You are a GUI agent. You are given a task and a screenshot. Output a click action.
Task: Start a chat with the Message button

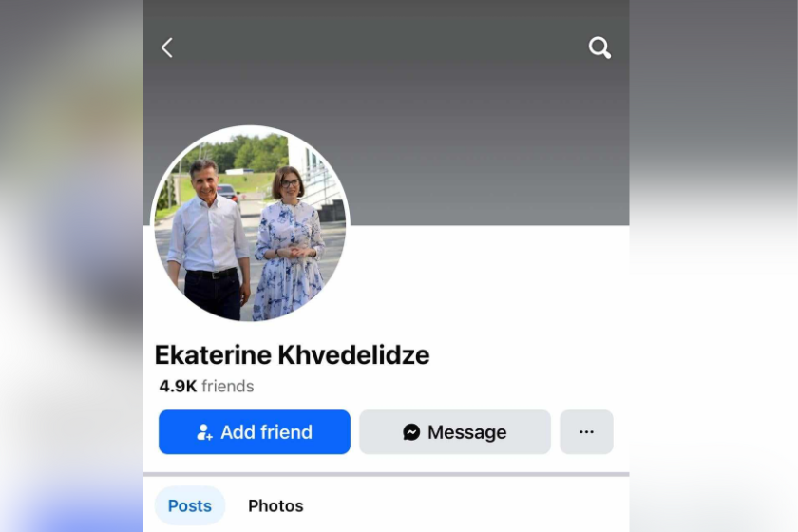pos(455,432)
